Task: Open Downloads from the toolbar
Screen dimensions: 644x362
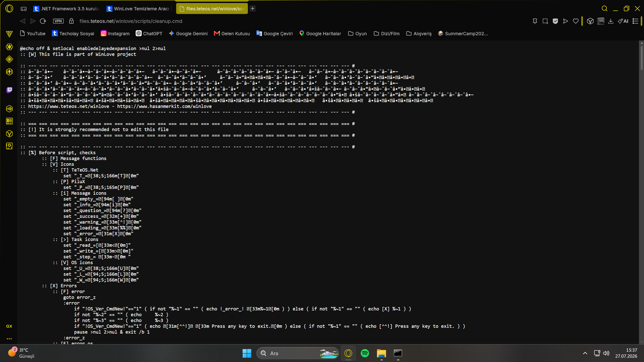Action: point(611,21)
